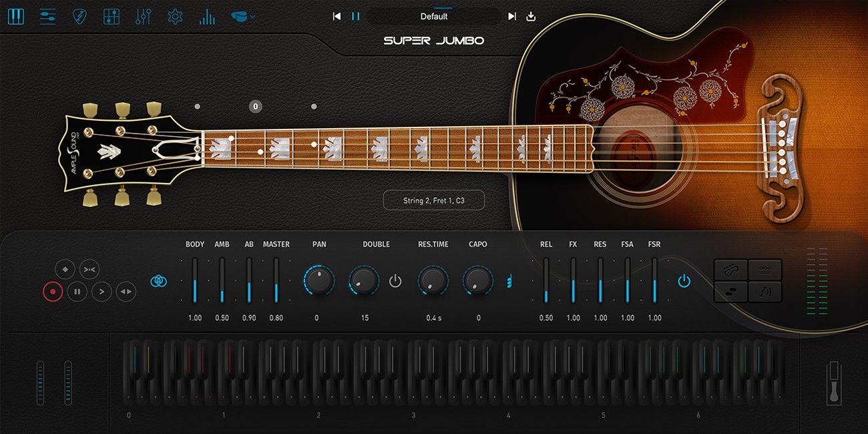Screen dimensions: 868x434
Task: Click the AB value 0.90
Action: [x=249, y=318]
